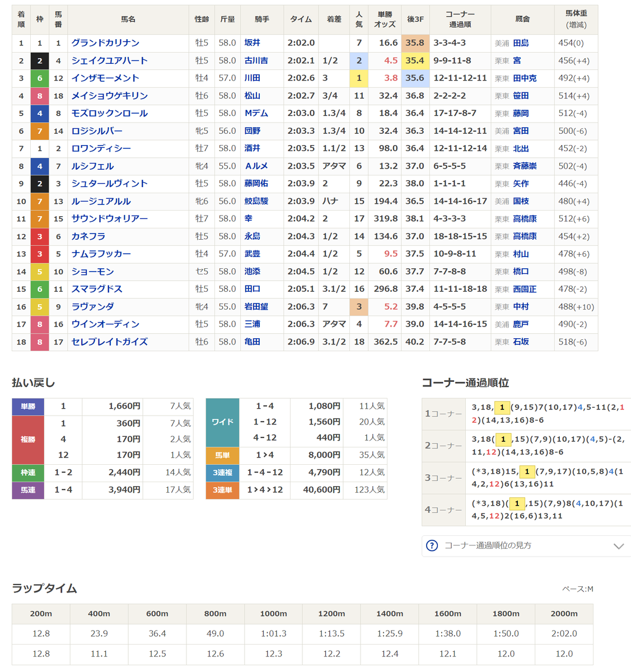
Task: Open jockey 団野 link
Action: 253,131
